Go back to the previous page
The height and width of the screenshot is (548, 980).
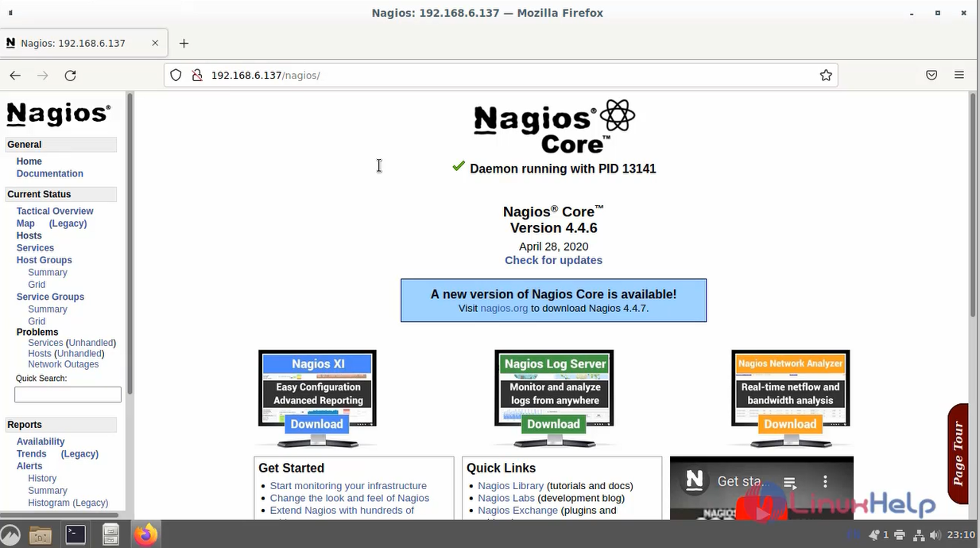[15, 75]
